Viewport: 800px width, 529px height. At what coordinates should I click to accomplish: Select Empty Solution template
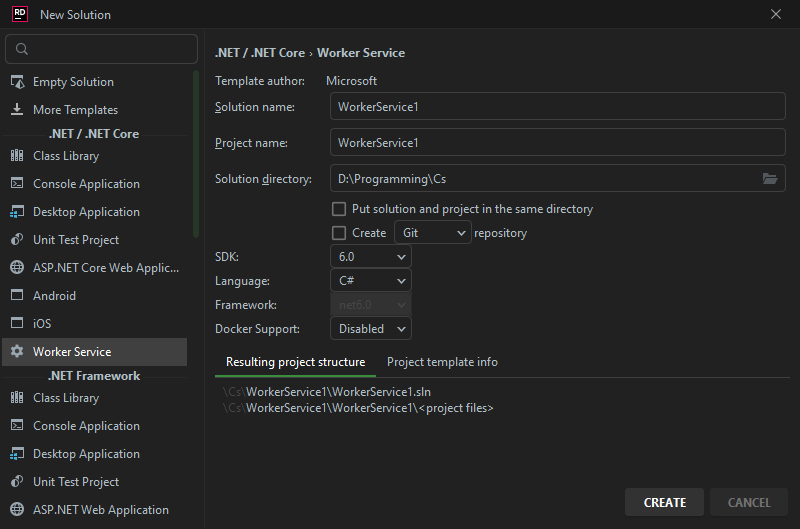(95, 82)
